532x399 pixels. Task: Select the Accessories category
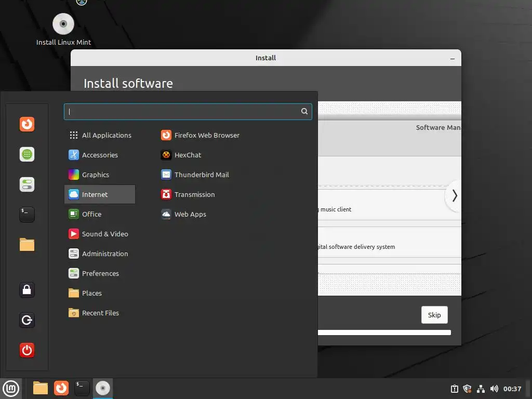click(x=100, y=155)
